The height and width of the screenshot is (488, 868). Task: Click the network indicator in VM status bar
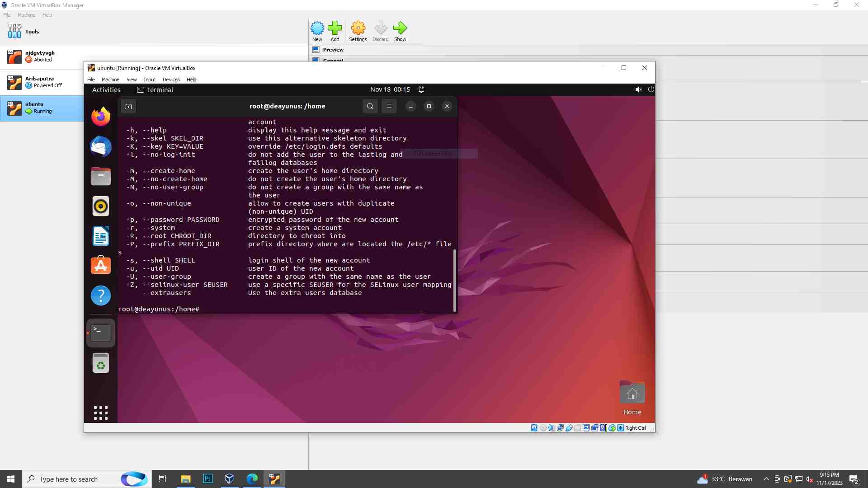click(x=561, y=428)
